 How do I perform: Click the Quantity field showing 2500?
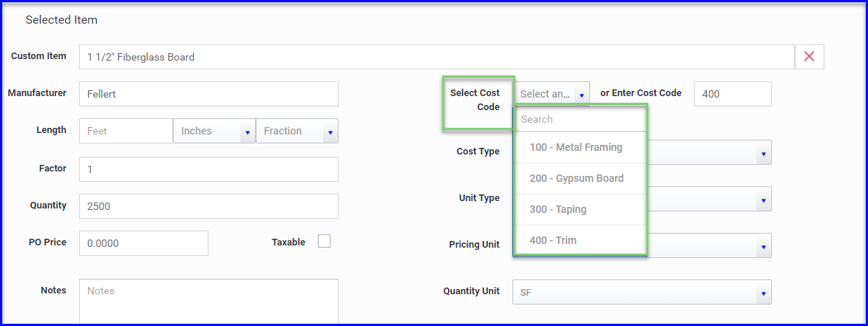point(208,206)
